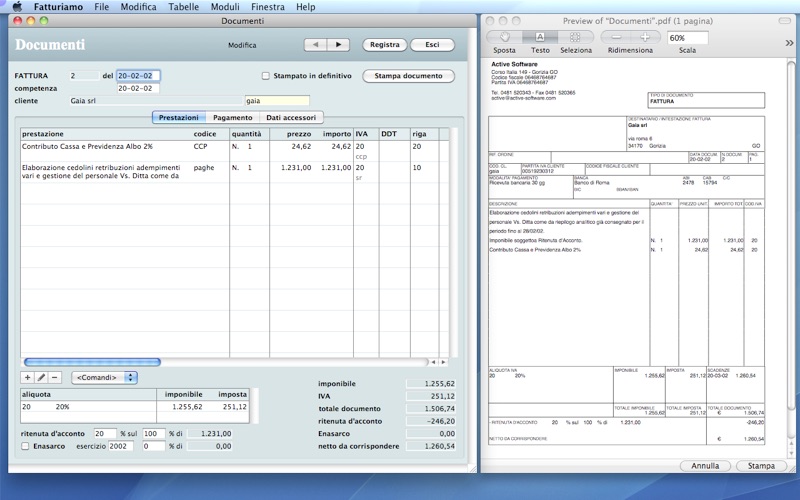800x500 pixels.
Task: Add a new row with plus button
Action: click(27, 377)
